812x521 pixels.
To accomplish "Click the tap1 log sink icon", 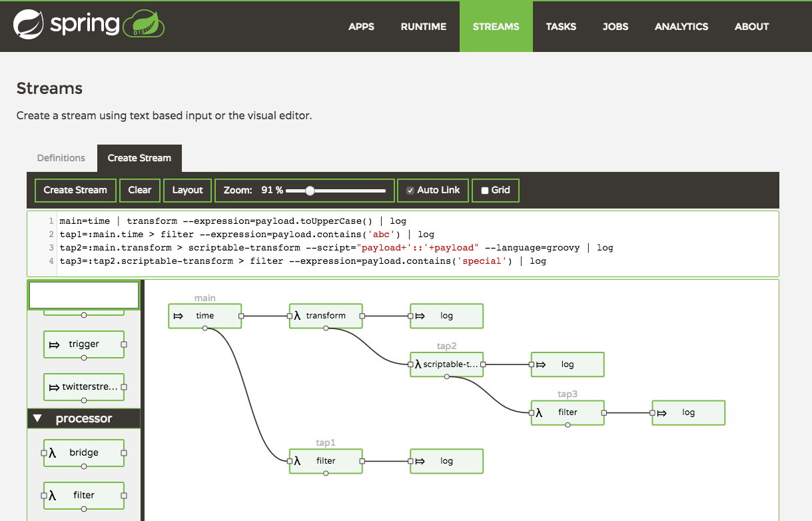I will [x=420, y=460].
